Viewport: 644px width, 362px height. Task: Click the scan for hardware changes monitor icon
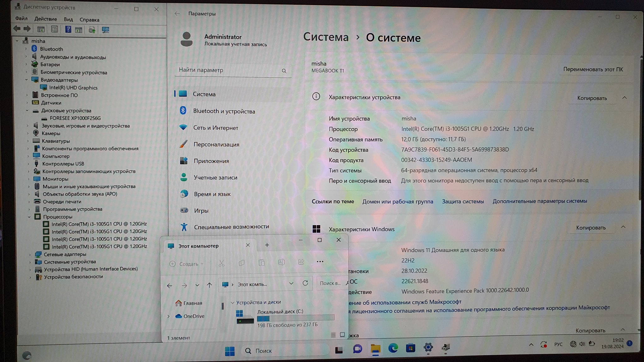point(105,30)
